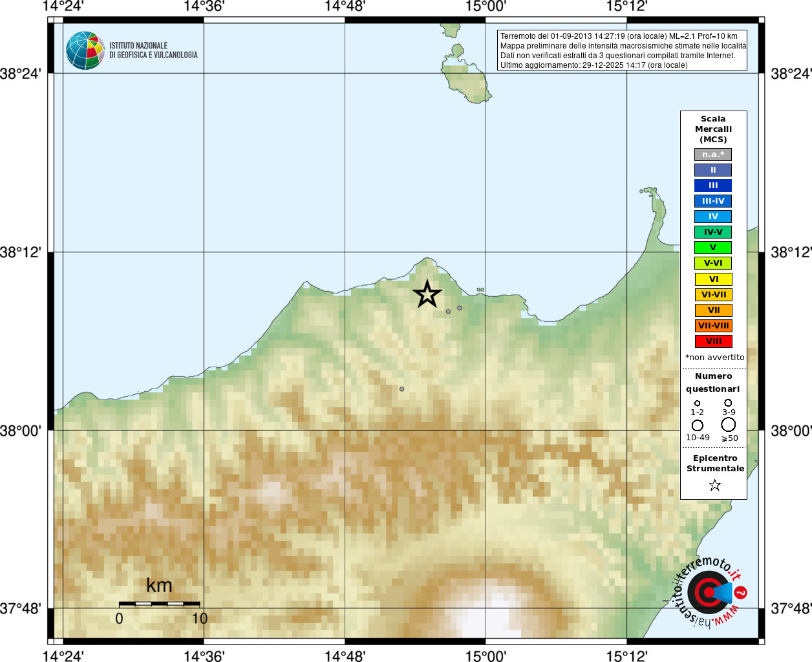Click the orange intensity VII swatch
The height and width of the screenshot is (662, 812).
click(x=713, y=310)
